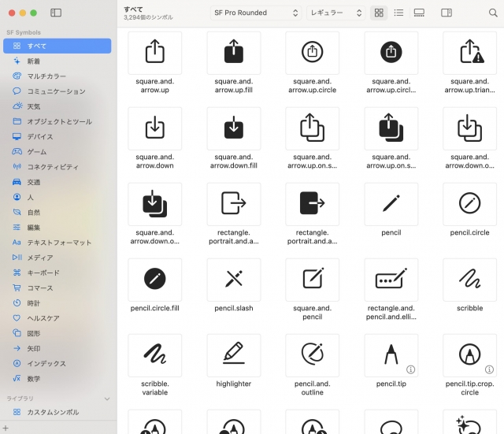Open the デバイス category
504x434 pixels.
(x=57, y=136)
